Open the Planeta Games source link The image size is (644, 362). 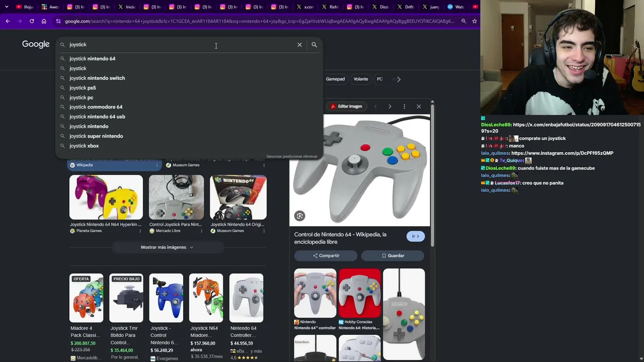click(x=89, y=231)
